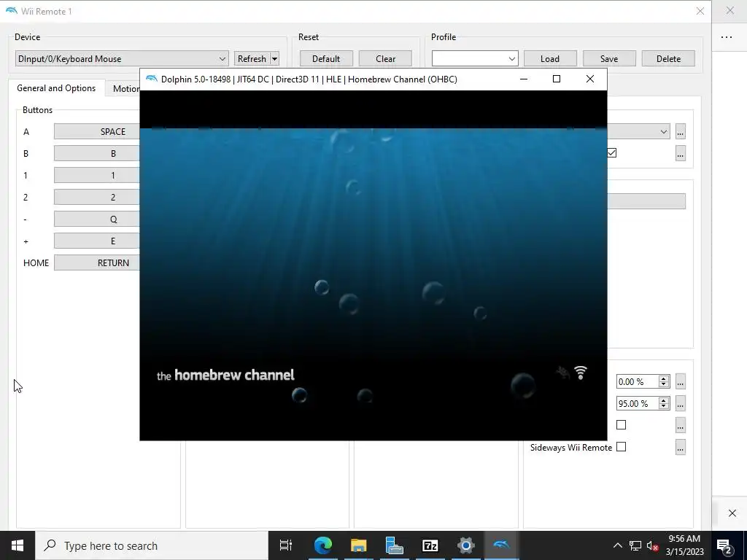747x560 pixels.
Task: Click the wide gray button below the extension dropdown
Action: 646,201
